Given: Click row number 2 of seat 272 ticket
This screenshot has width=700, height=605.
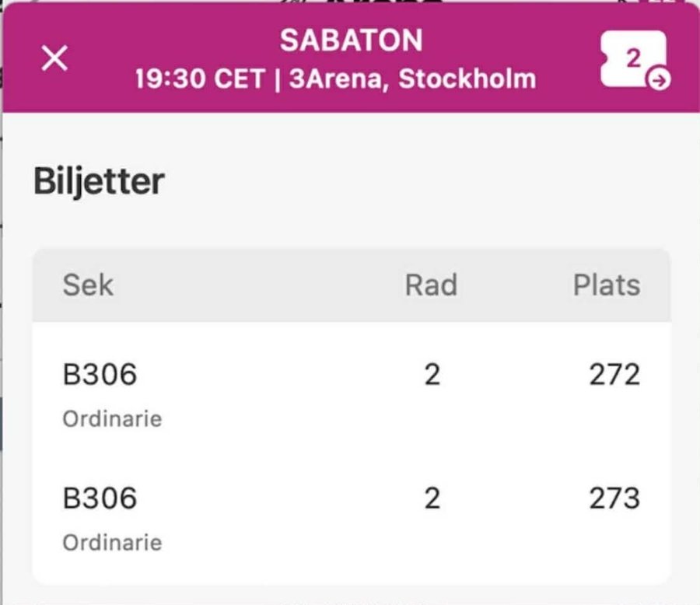Looking at the screenshot, I should (432, 375).
